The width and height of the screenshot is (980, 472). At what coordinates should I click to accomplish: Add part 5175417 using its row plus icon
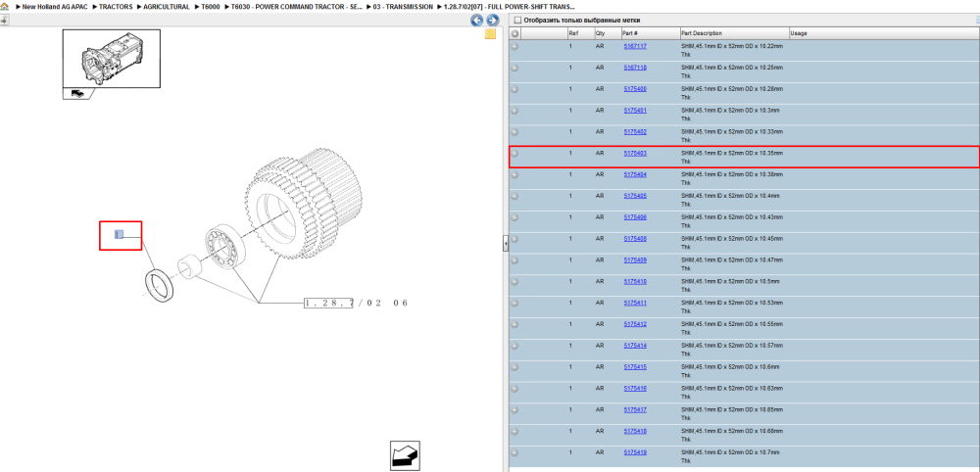tap(515, 409)
